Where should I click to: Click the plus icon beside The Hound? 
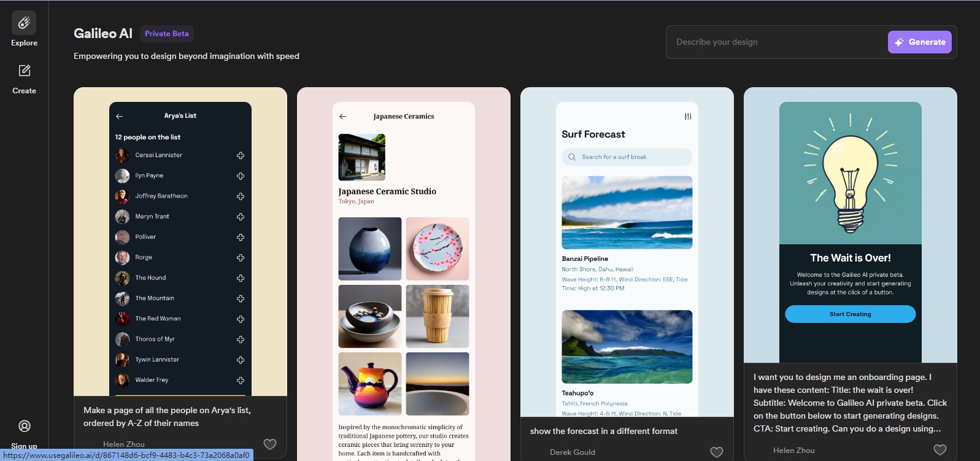[x=241, y=278]
